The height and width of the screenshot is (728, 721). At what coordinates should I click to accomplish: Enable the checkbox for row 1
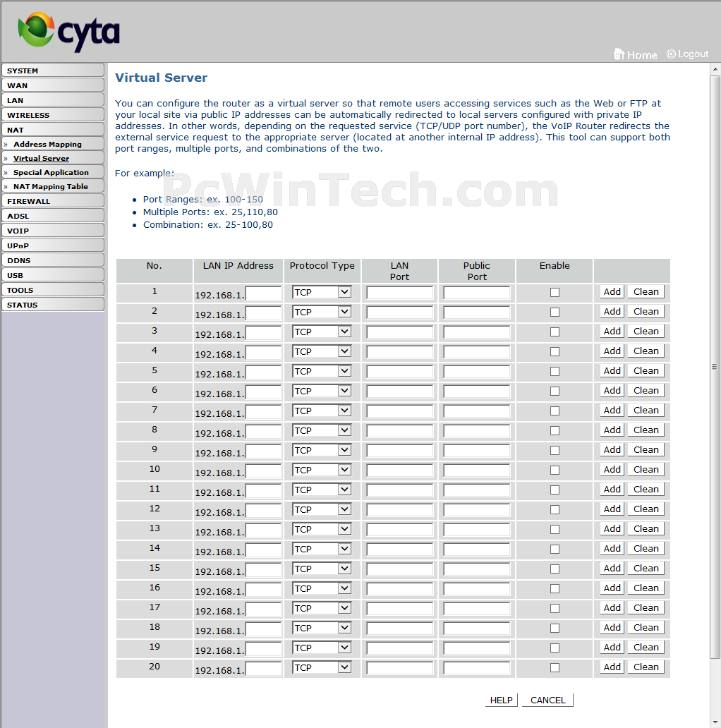coord(555,293)
